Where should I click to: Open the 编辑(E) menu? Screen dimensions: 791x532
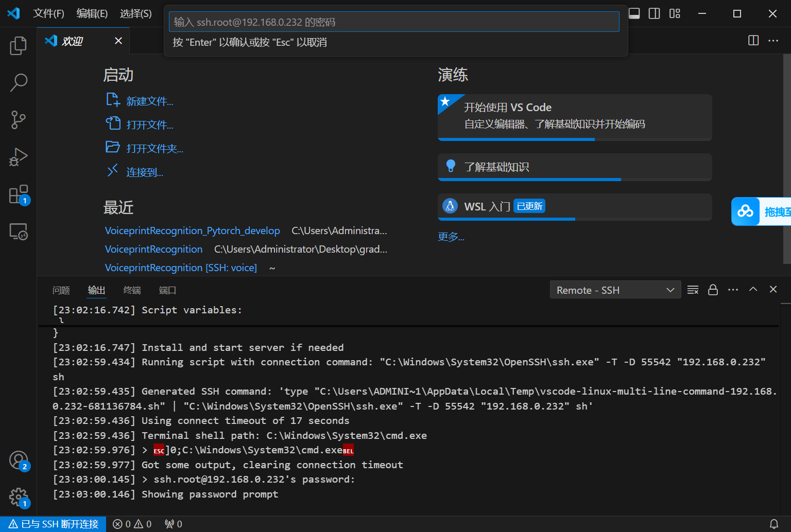[x=92, y=13]
